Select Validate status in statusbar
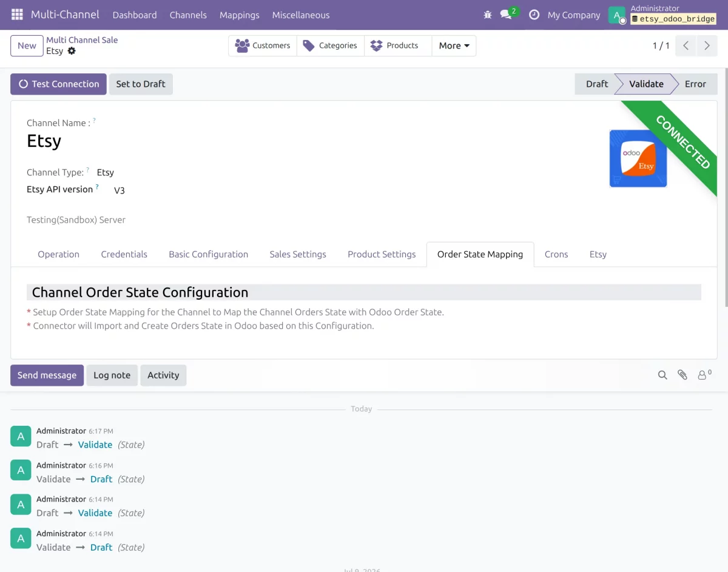 [x=646, y=84]
